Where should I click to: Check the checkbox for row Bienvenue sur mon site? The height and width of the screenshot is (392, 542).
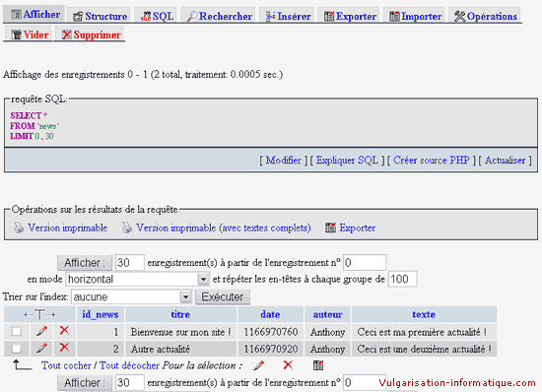click(x=16, y=332)
